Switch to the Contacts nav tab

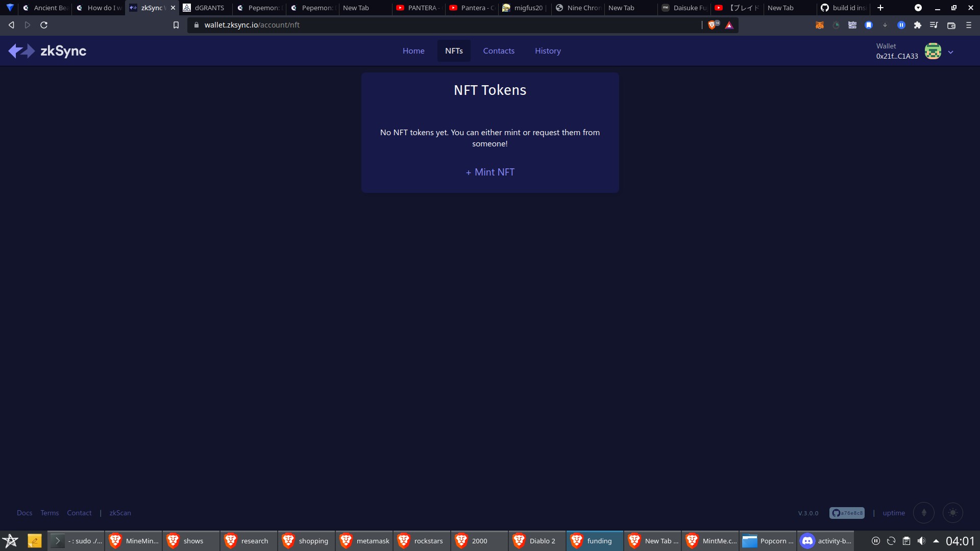coord(499,51)
